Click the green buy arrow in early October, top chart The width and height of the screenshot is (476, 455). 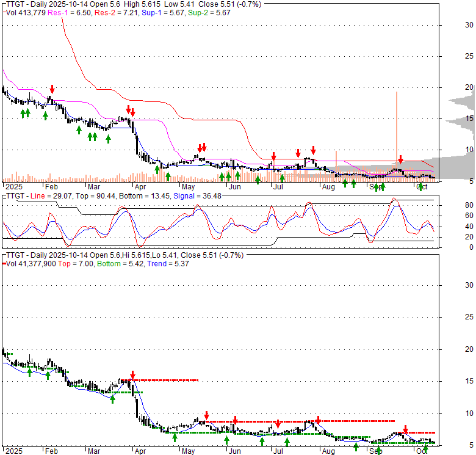tap(420, 186)
